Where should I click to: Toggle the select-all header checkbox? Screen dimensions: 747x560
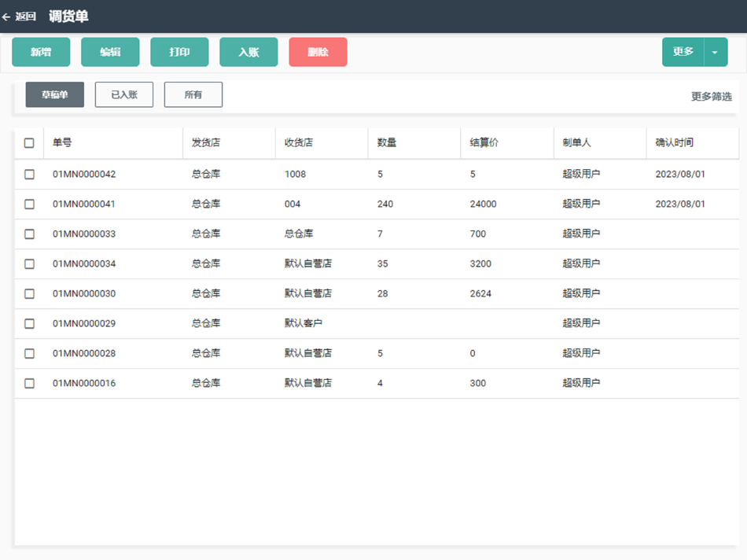click(29, 143)
